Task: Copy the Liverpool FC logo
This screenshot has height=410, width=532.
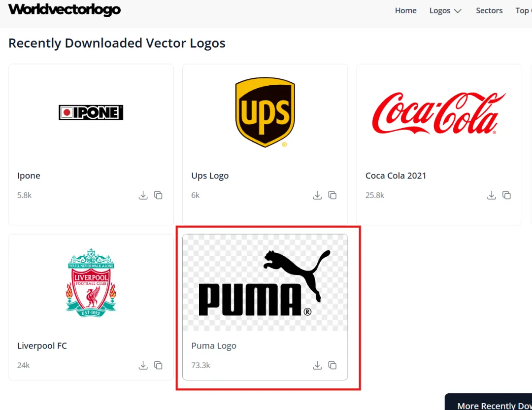Action: click(158, 365)
